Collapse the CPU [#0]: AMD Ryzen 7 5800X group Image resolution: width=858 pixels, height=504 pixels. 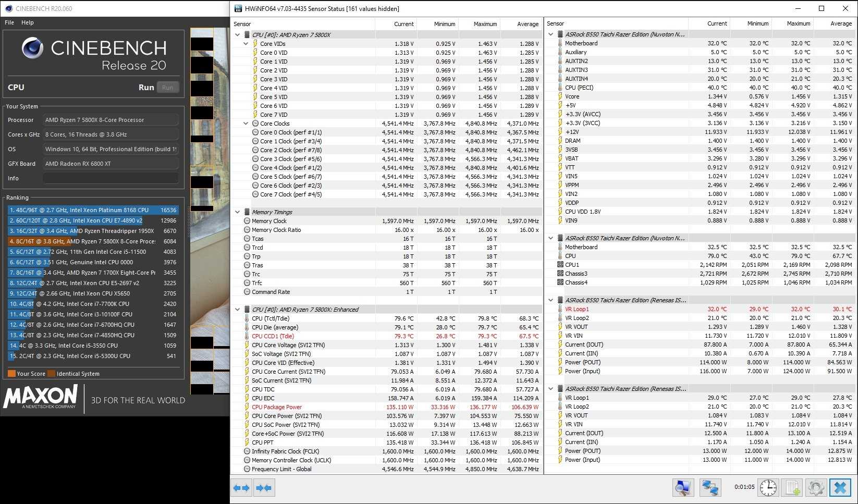[x=238, y=35]
